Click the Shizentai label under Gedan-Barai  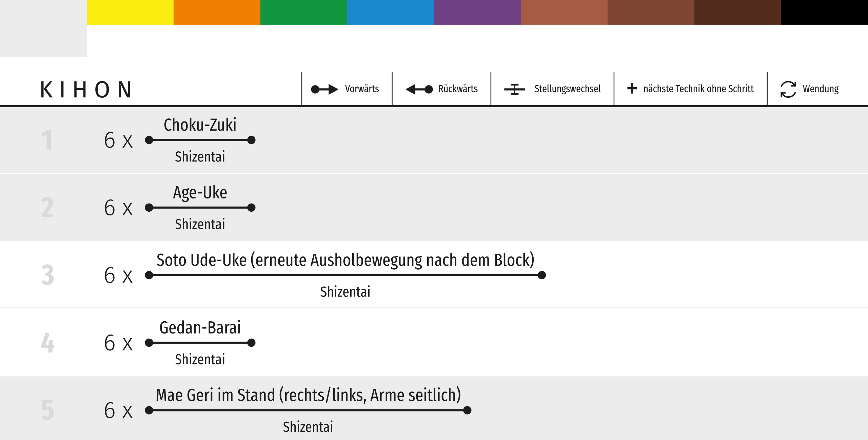tap(200, 359)
